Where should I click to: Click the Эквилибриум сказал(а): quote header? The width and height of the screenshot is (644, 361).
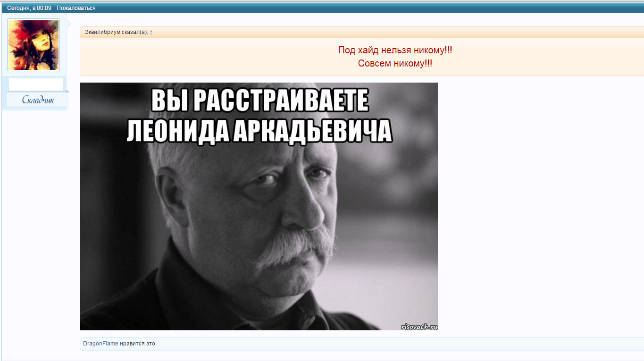tap(116, 32)
